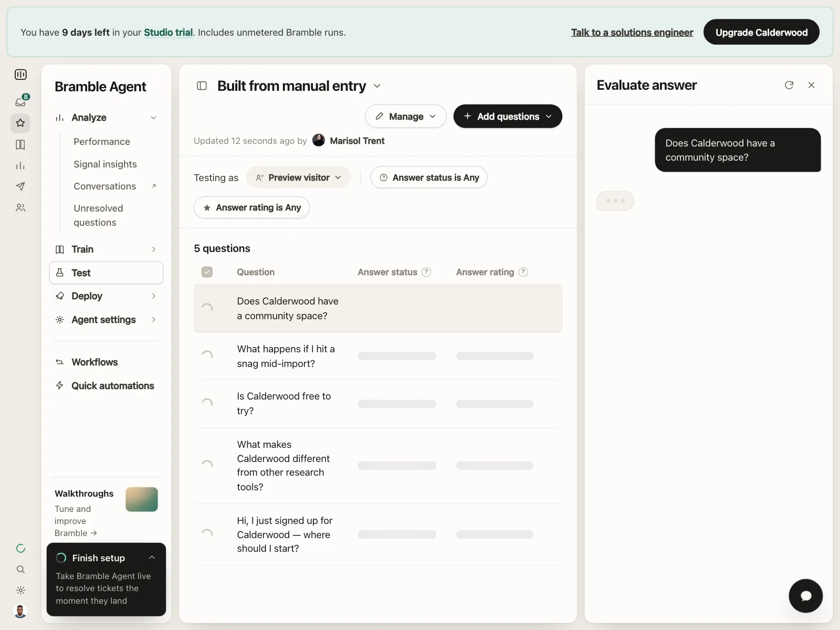Click the Finish setup progress ring

click(61, 558)
